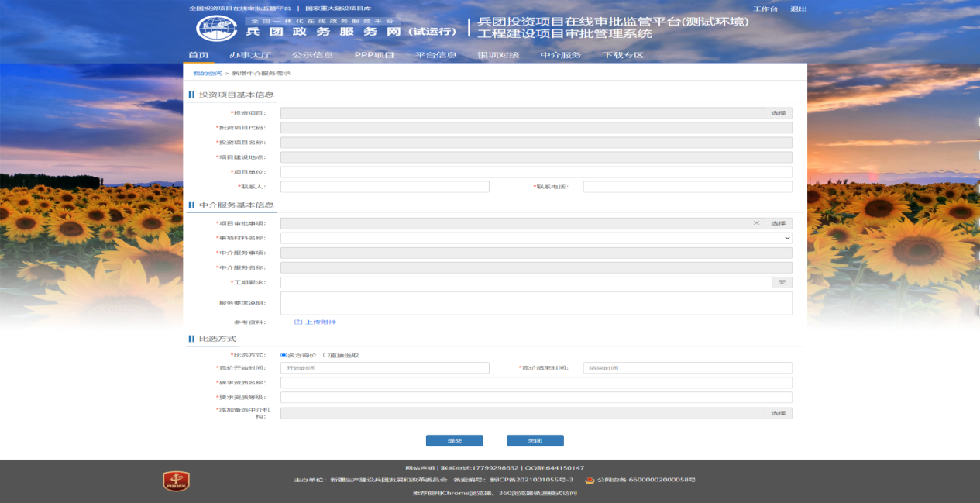Viewport: 980px width, 503px height.
Task: Expand the 事项材料名称 dropdown
Action: 787,238
